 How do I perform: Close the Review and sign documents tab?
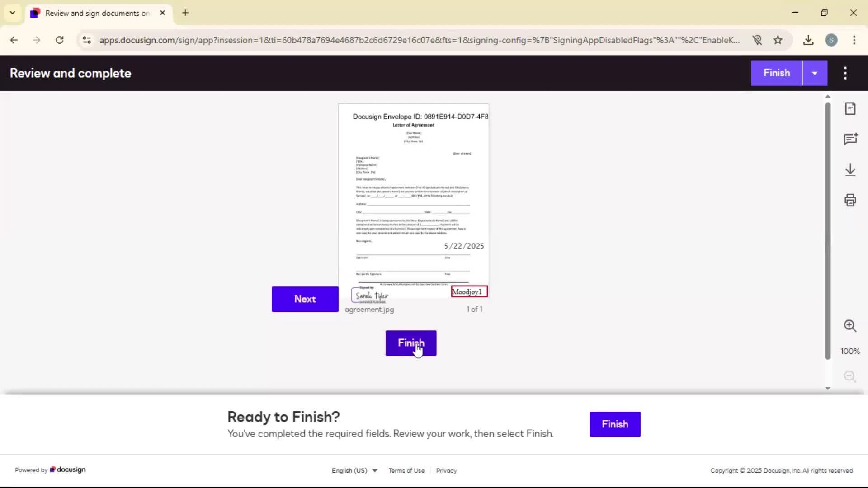[x=162, y=13]
